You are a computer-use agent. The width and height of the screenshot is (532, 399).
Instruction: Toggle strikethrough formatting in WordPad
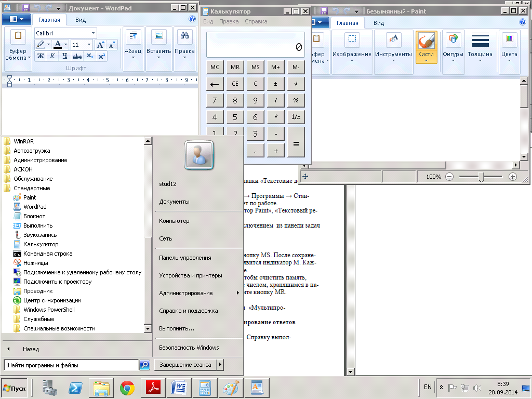click(x=77, y=56)
